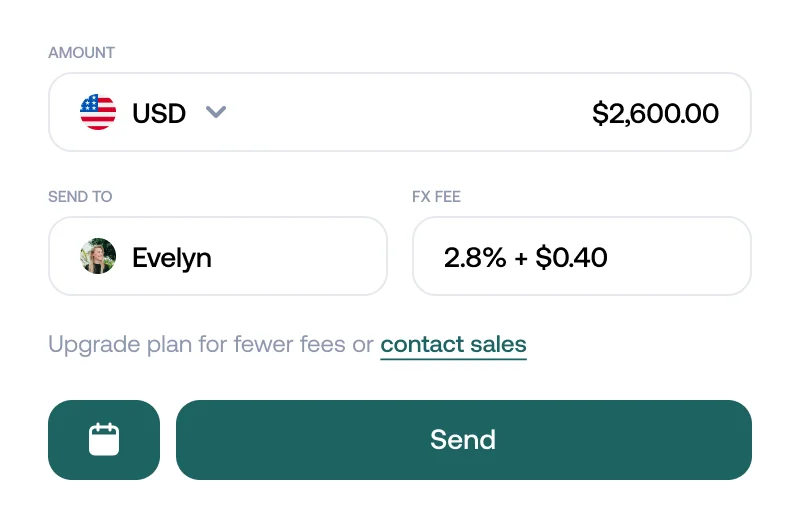The height and width of the screenshot is (524, 800).
Task: Open the Send To recipient selector
Action: (218, 256)
